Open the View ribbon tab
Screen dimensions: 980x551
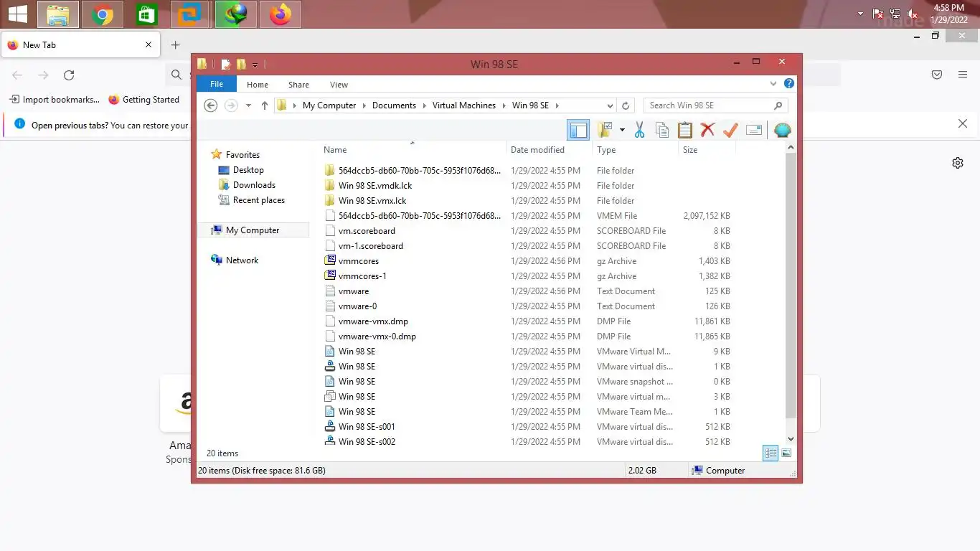(339, 85)
